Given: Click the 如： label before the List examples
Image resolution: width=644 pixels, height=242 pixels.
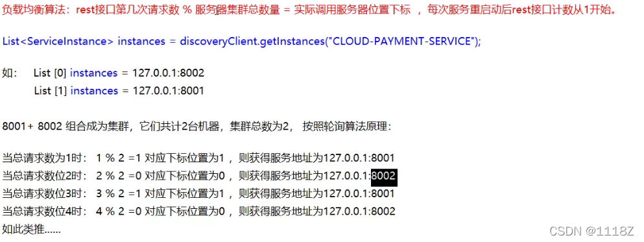Looking at the screenshot, I should (10, 73).
